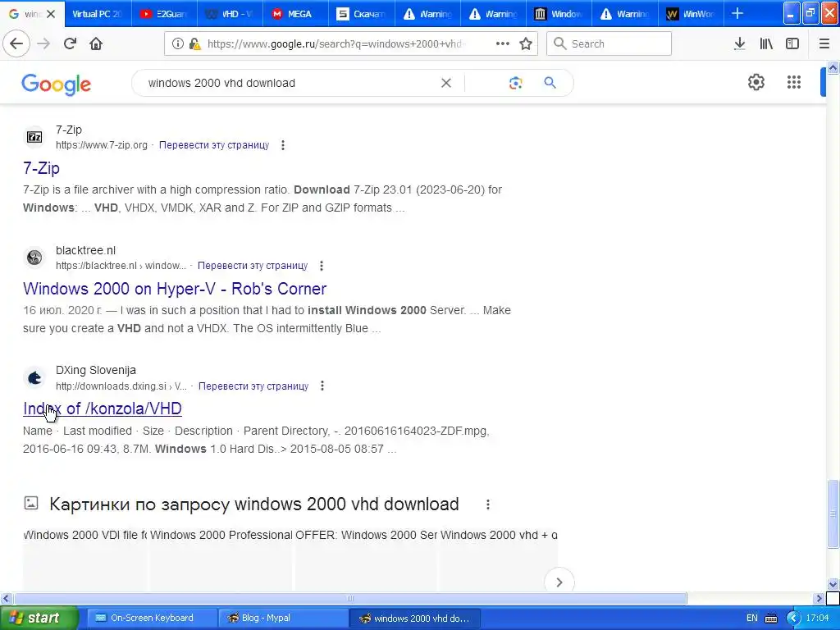Show site information icon in address bar
The height and width of the screenshot is (630, 840).
coord(177,44)
